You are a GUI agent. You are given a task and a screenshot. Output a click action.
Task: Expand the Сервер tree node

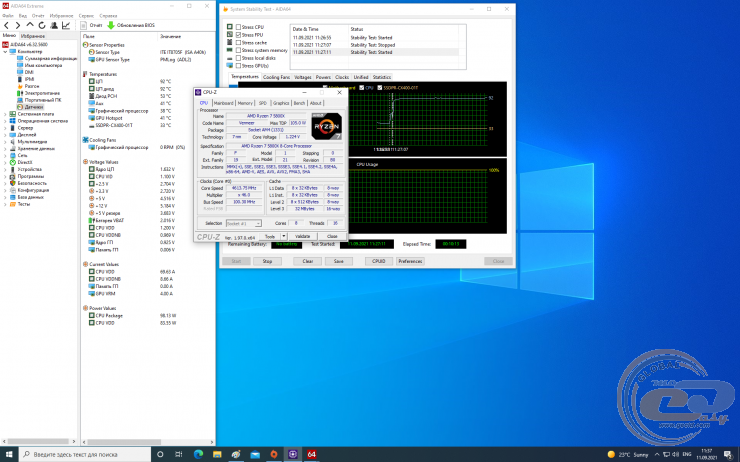point(5,128)
